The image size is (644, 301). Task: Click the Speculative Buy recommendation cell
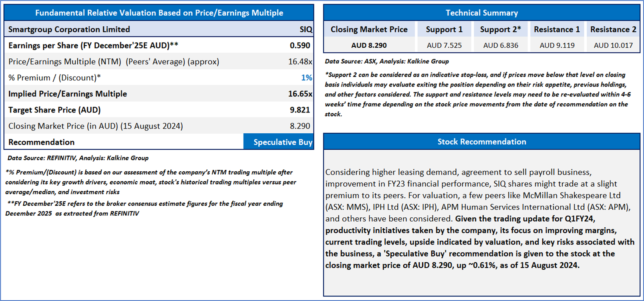coord(278,142)
